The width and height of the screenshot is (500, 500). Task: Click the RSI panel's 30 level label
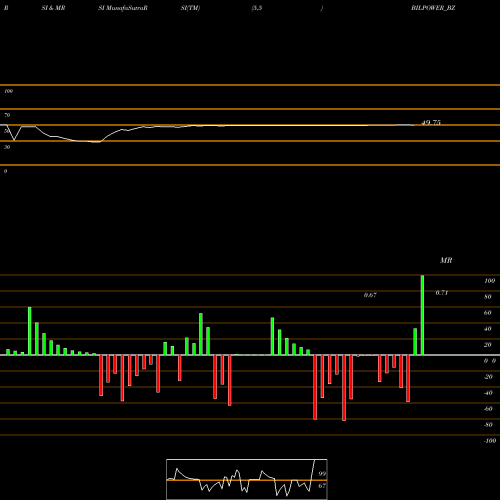click(7, 147)
